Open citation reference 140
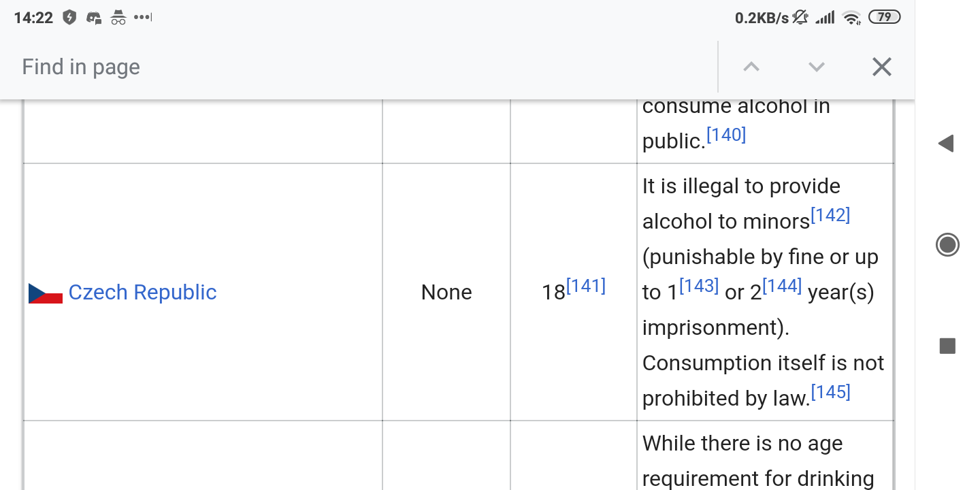980x490 pixels. (x=726, y=135)
